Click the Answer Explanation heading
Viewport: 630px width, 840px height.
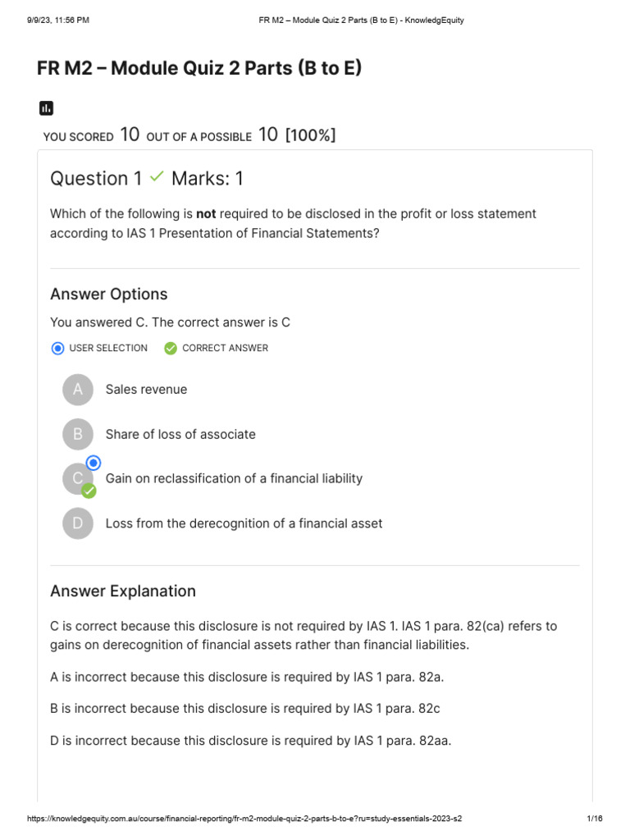tap(123, 591)
